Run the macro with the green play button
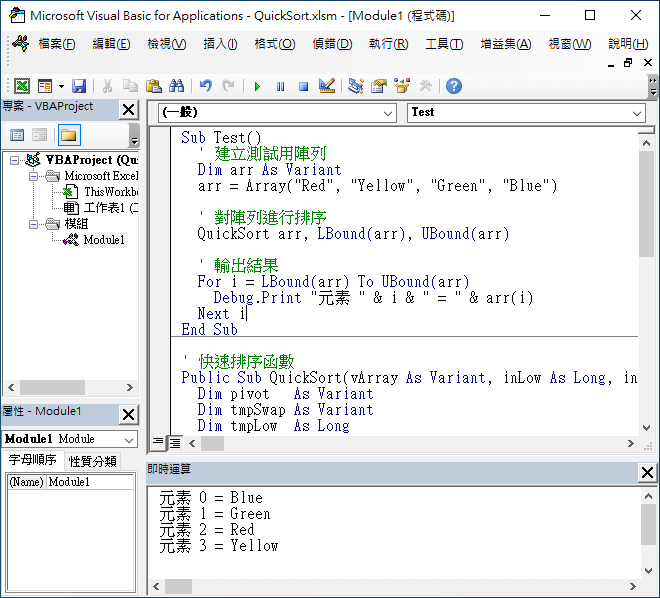The height and width of the screenshot is (598, 660). coord(257,87)
